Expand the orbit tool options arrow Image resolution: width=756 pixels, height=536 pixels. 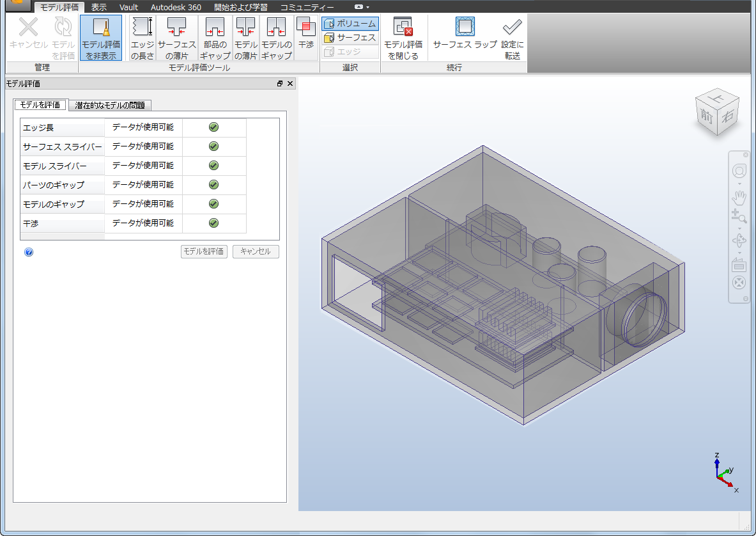click(x=739, y=253)
